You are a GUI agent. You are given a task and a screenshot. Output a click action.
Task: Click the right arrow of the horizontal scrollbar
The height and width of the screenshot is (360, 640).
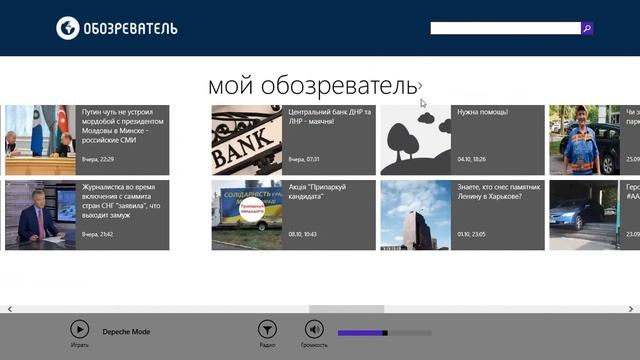(631, 309)
